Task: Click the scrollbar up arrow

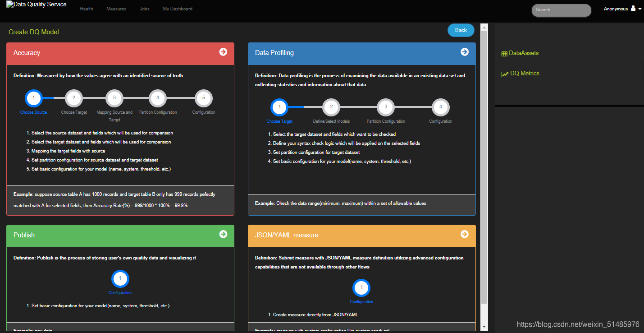Action: pyautogui.click(x=484, y=27)
